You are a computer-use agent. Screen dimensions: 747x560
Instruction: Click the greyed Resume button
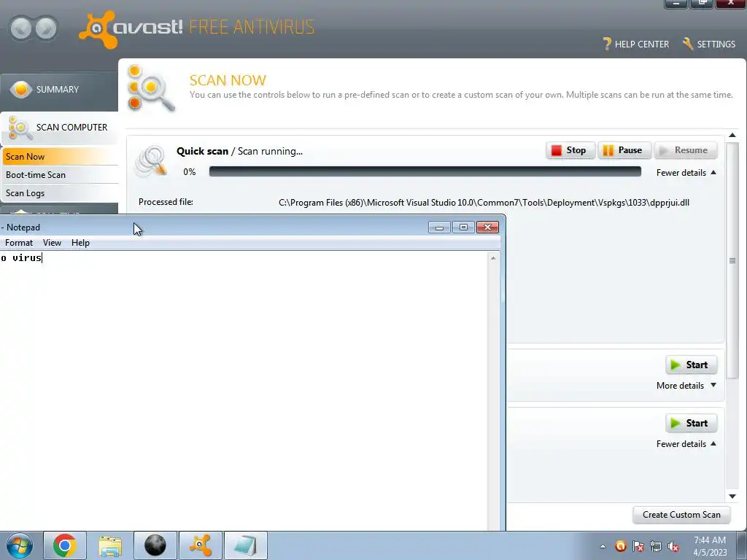(685, 150)
